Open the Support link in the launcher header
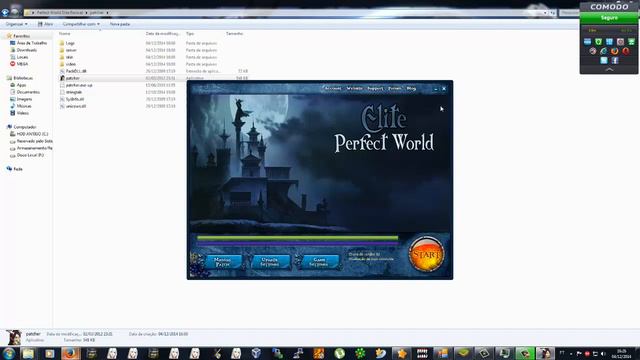 click(x=375, y=88)
